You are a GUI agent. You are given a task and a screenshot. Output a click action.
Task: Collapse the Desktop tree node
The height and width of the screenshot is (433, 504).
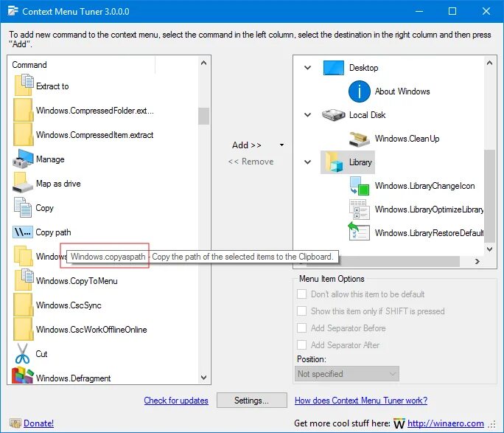pyautogui.click(x=307, y=68)
